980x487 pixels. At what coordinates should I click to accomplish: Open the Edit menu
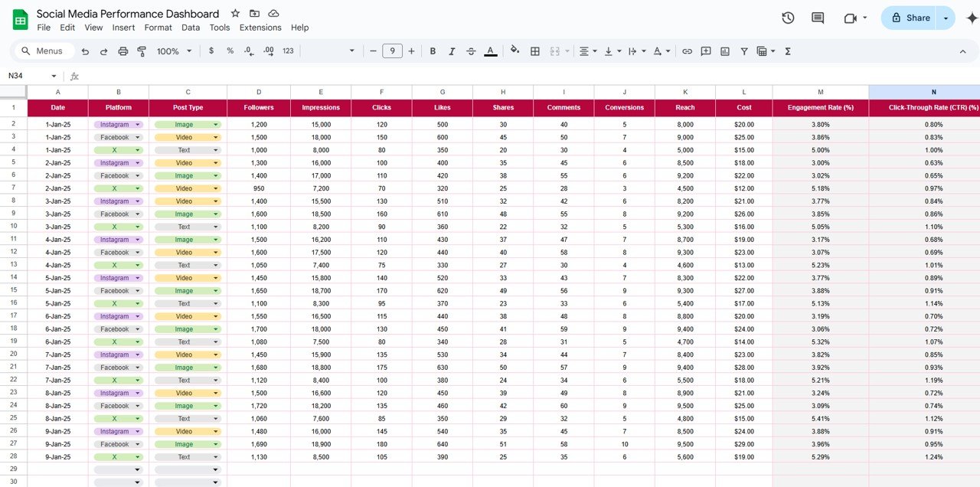(67, 28)
